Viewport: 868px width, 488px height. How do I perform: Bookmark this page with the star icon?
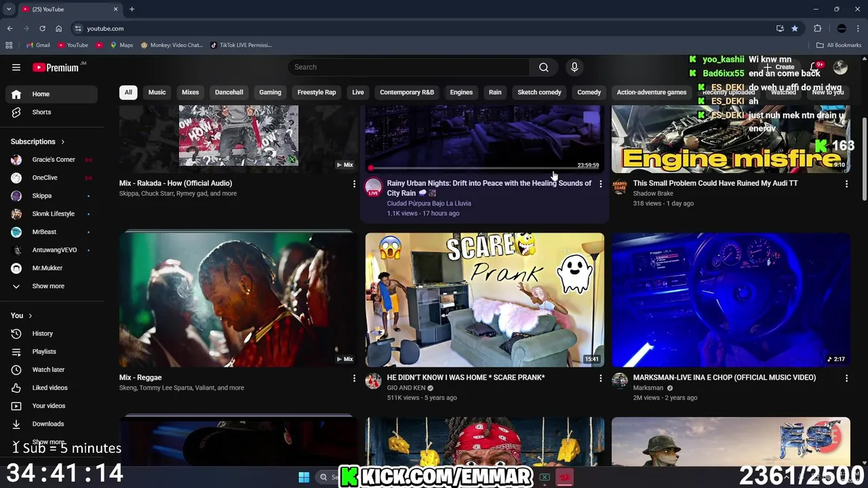[x=795, y=28]
